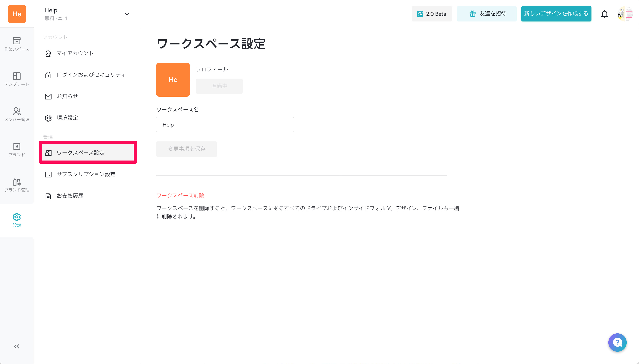Click the gear icon for 環境設定
This screenshot has width=639, height=364.
pos(48,118)
